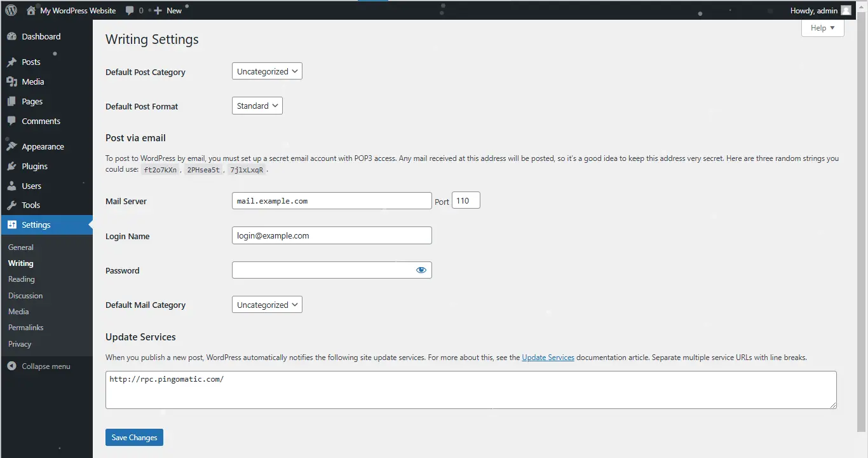Click the Posts pin icon
868x458 pixels.
coord(11,62)
